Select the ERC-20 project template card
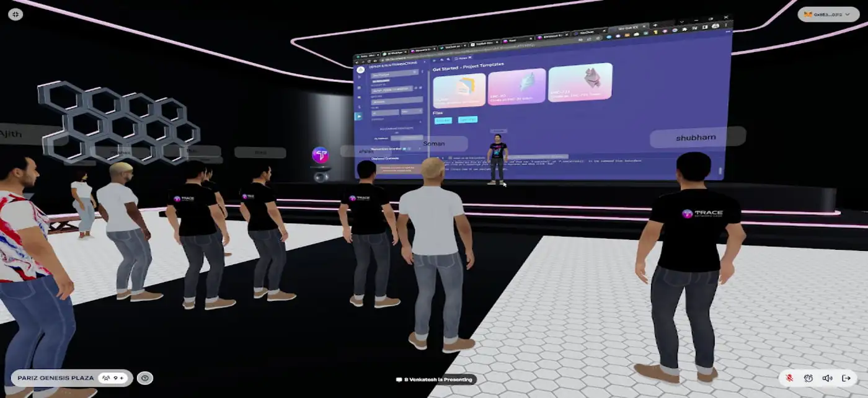Image resolution: width=868 pixels, height=398 pixels. [516, 87]
